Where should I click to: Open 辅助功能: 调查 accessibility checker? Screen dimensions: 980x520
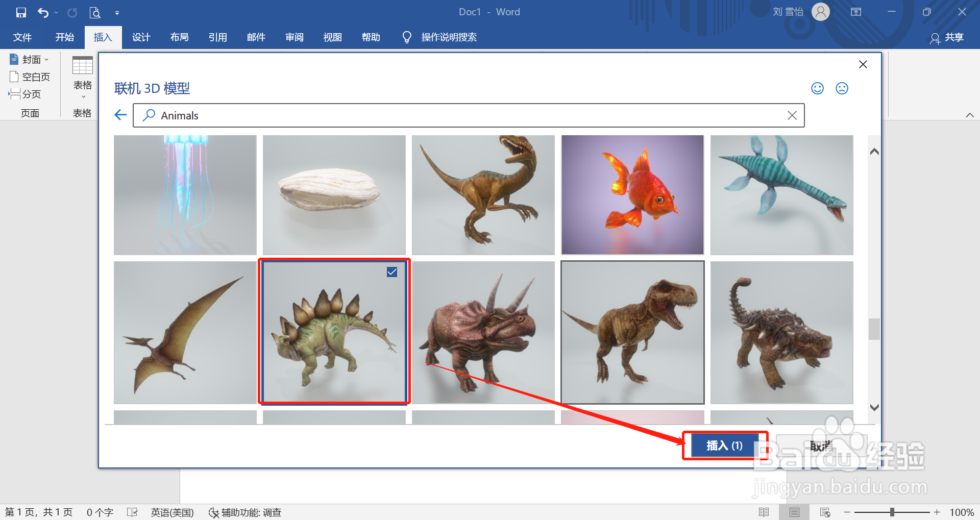tap(245, 512)
